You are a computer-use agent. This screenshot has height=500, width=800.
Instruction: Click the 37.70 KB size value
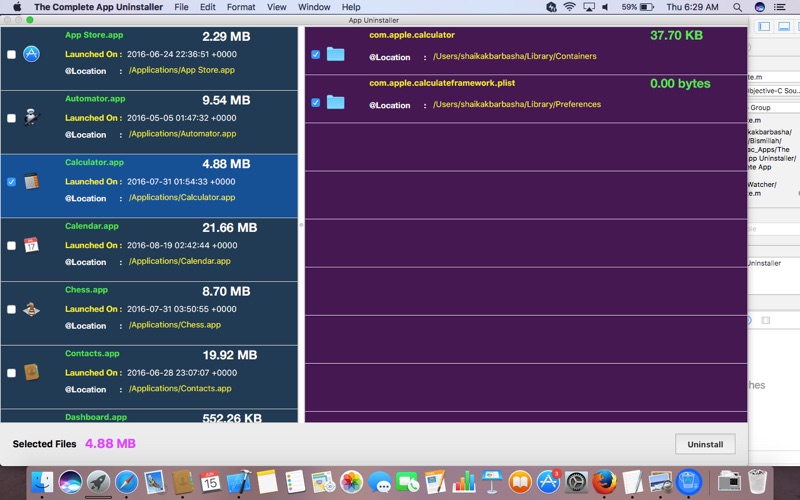[x=676, y=35]
